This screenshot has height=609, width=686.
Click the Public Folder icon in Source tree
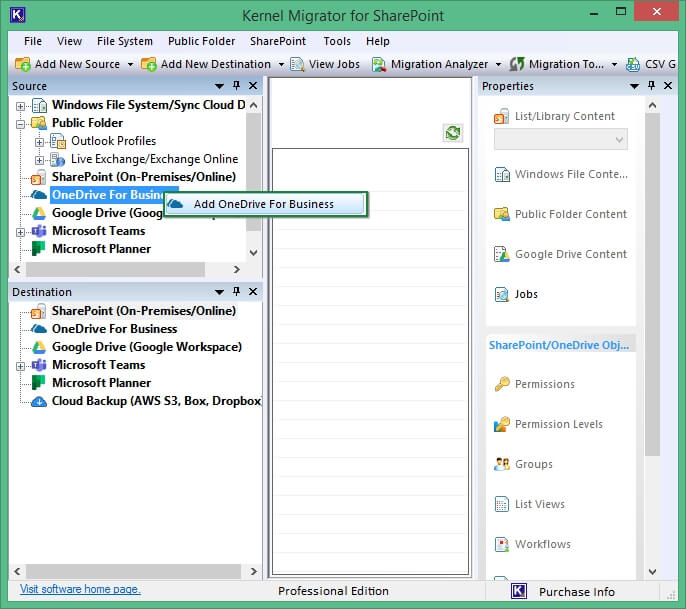click(x=39, y=123)
